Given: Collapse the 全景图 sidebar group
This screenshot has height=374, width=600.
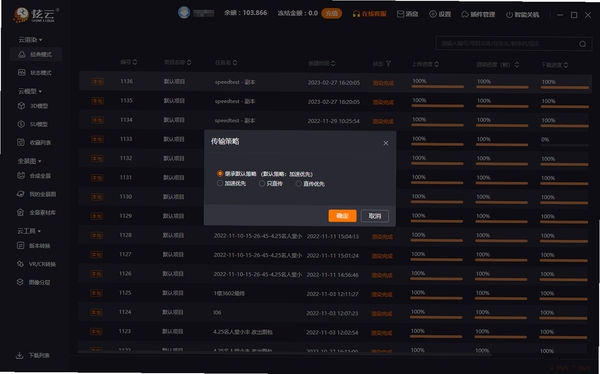Looking at the screenshot, I should (29, 161).
